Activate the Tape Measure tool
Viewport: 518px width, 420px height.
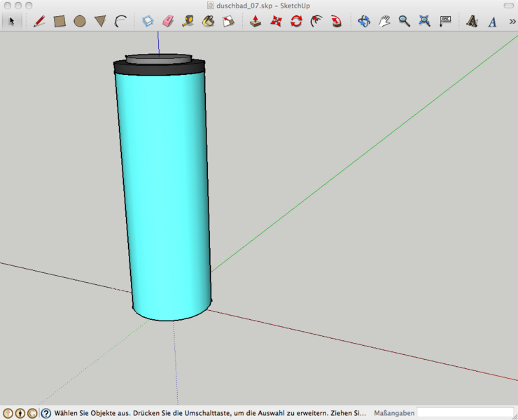pyautogui.click(x=188, y=21)
